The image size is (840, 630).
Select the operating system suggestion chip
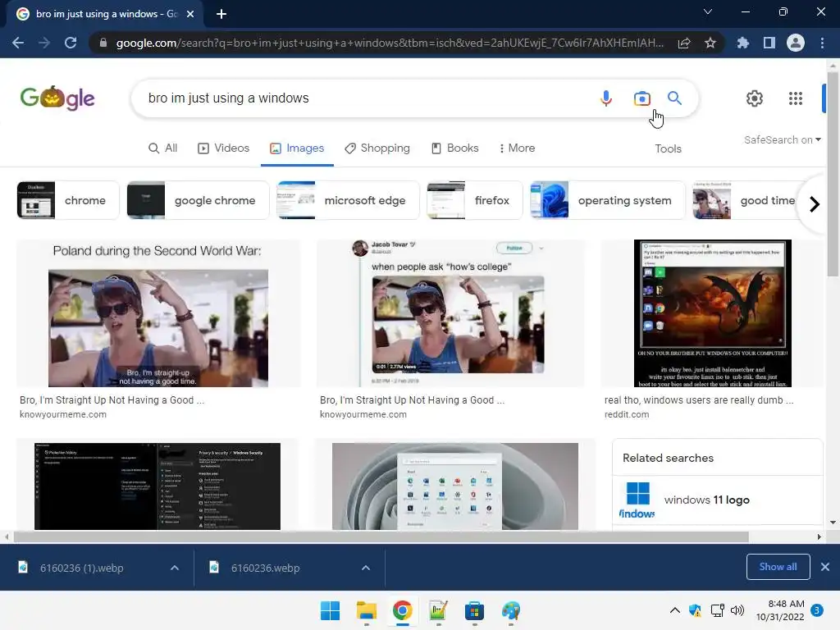tap(608, 200)
